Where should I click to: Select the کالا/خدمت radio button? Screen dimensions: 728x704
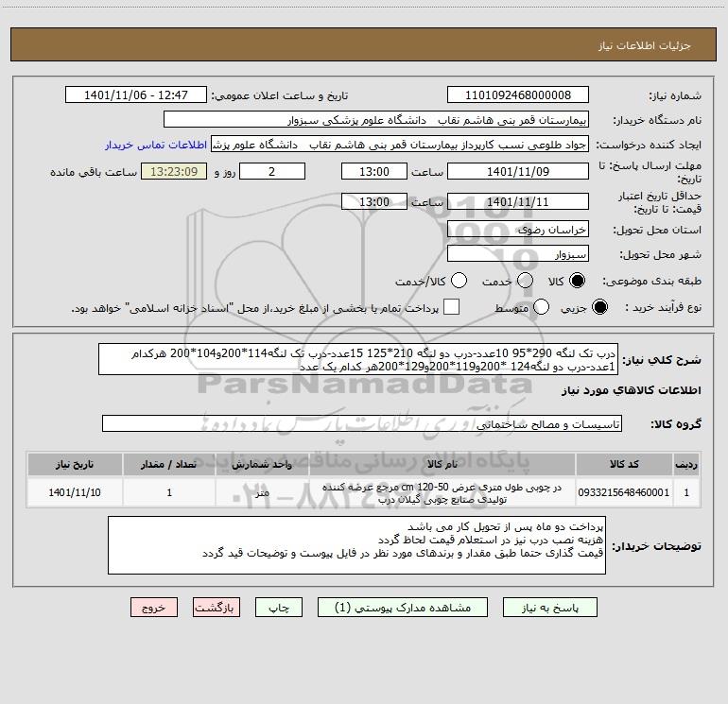[459, 281]
